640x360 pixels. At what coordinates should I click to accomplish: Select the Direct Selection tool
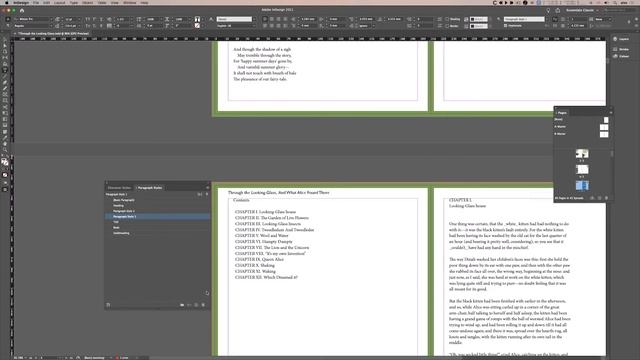(5, 46)
